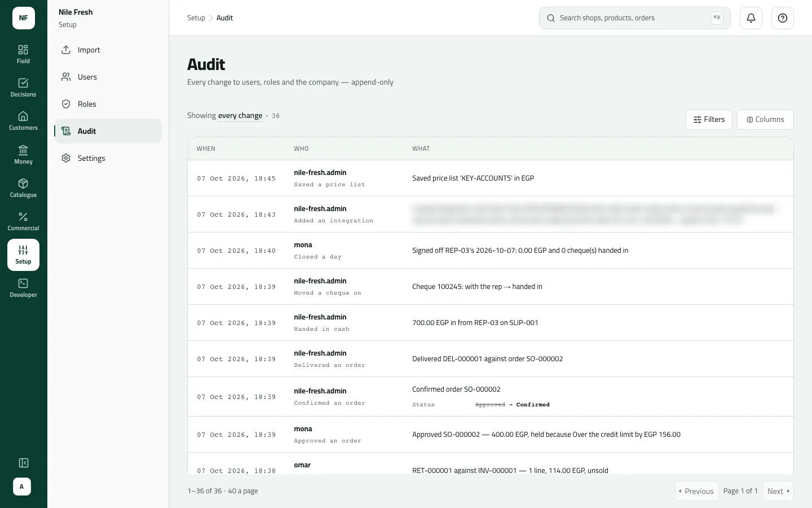Click the WHAT column header
The image size is (812, 508).
coord(421,149)
